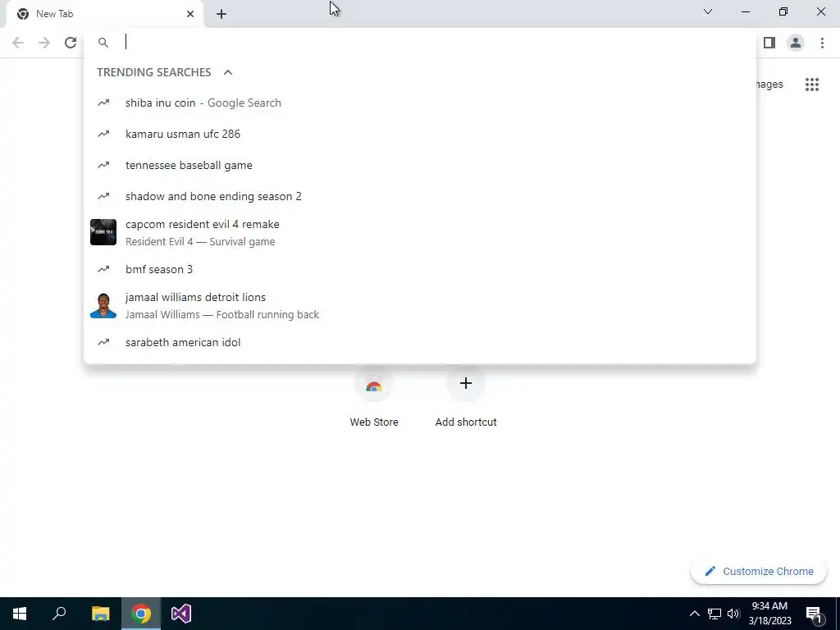
Task: Select capcom resident evil 4 remake suggestion
Action: (x=420, y=232)
